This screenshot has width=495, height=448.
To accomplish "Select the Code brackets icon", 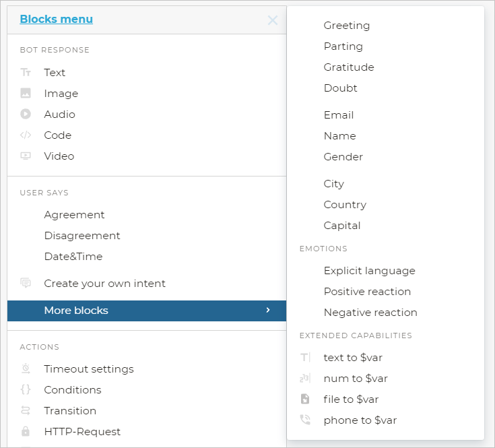I will pos(26,135).
